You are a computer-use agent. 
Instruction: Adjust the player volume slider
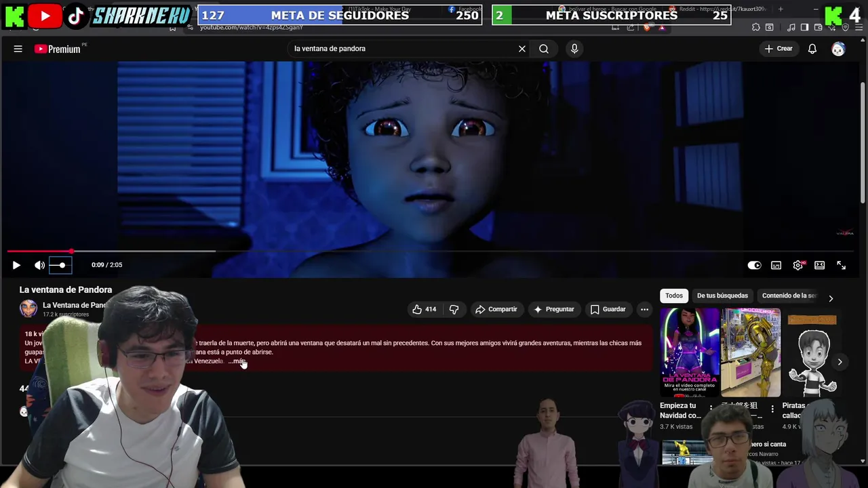click(x=60, y=265)
